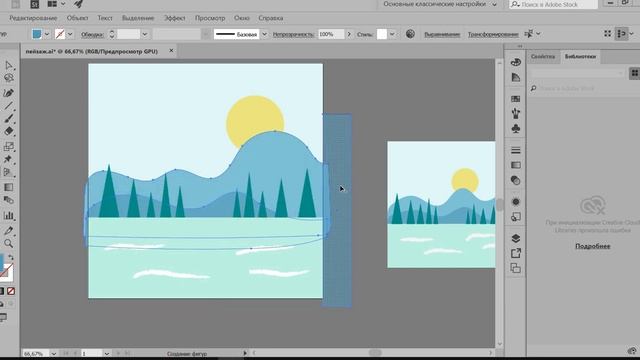
Task: Select the Gradient tool
Action: 9,187
